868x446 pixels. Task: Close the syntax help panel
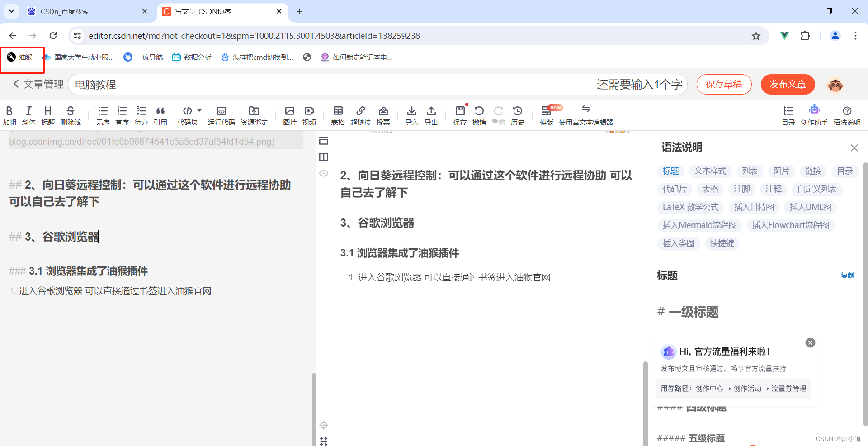click(854, 148)
